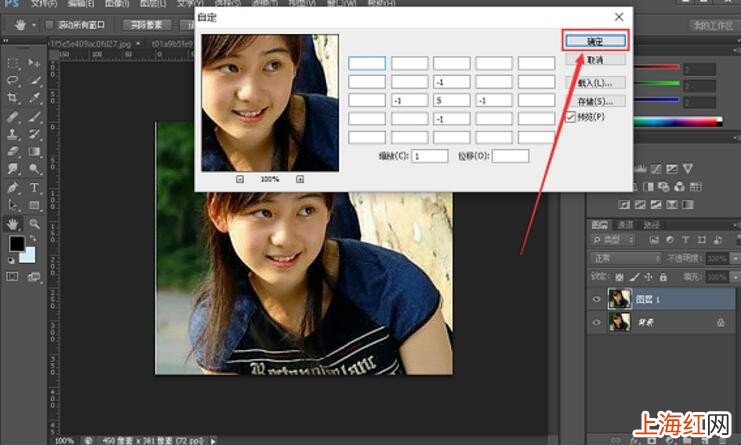Image resolution: width=741 pixels, height=445 pixels.
Task: Select the Brush tool
Action: (x=34, y=116)
